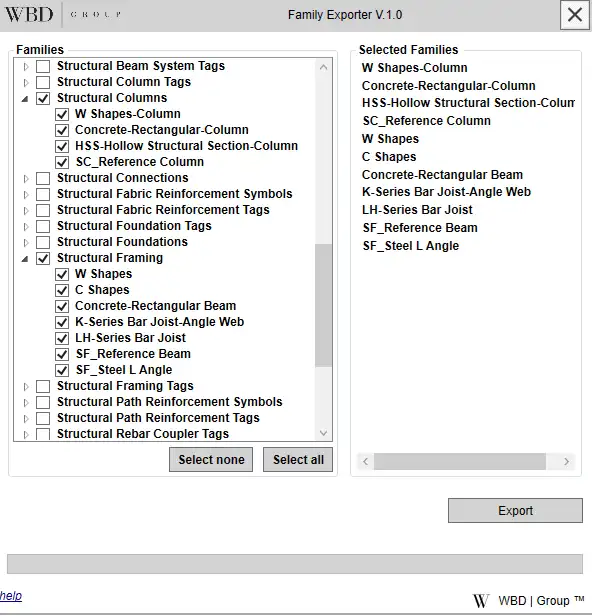Image resolution: width=592 pixels, height=616 pixels.
Task: Click the families list scroll up arrow
Action: (x=323, y=67)
